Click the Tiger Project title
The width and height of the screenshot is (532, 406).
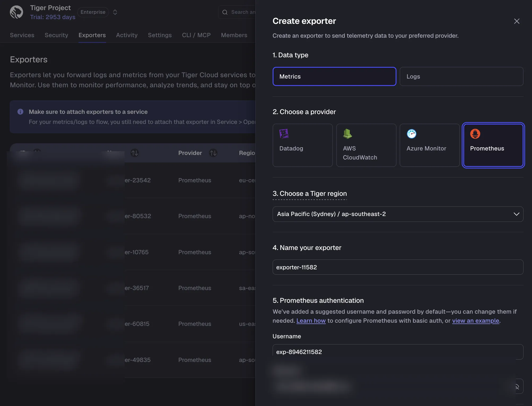click(50, 8)
